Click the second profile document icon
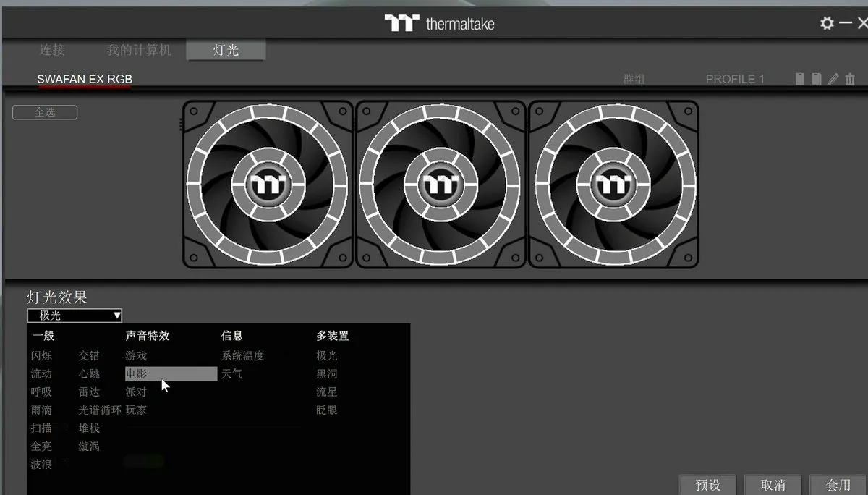This screenshot has height=495, width=868. [817, 79]
